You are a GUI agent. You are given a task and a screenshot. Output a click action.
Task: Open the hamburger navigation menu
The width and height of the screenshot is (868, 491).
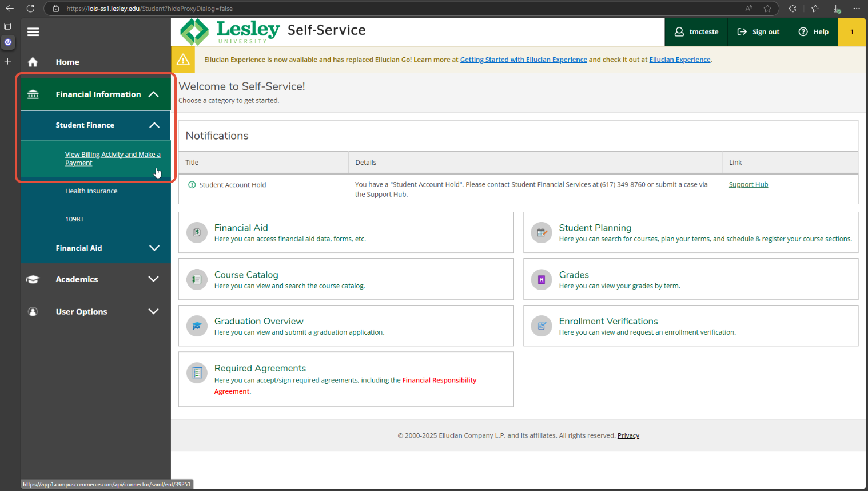pos(33,32)
